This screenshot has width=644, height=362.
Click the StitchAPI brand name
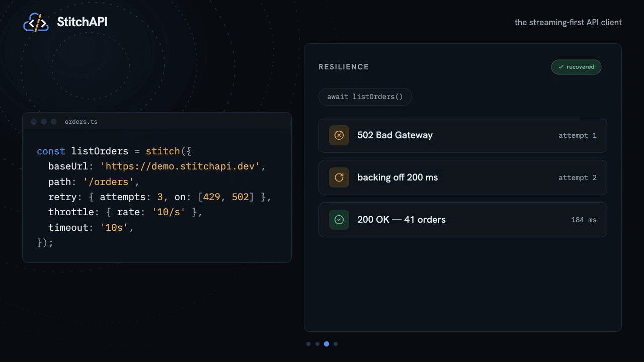pyautogui.click(x=82, y=22)
